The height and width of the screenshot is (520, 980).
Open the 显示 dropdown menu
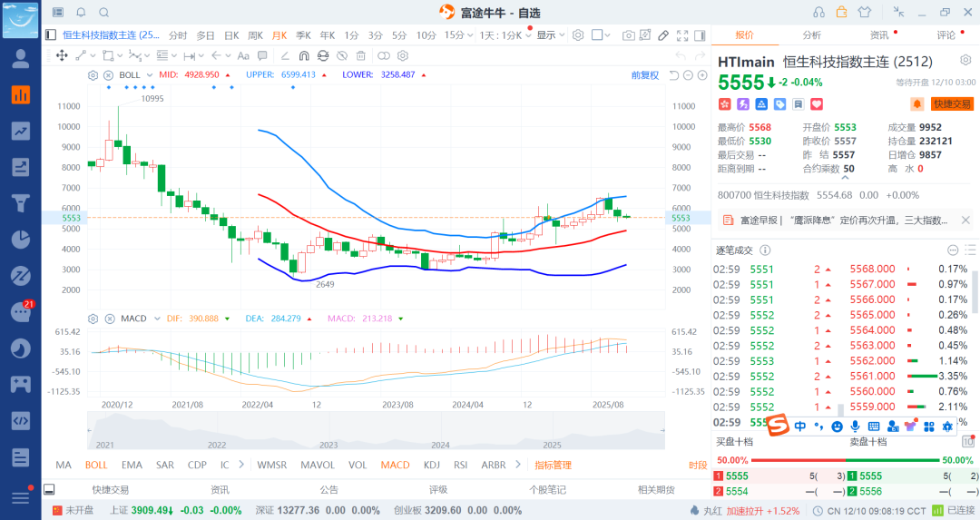click(549, 35)
